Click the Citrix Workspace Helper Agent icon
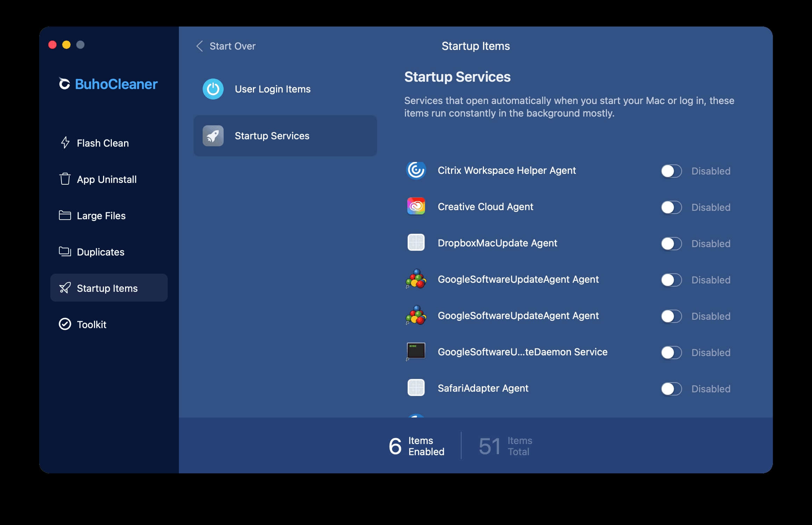The width and height of the screenshot is (812, 525). pyautogui.click(x=416, y=170)
